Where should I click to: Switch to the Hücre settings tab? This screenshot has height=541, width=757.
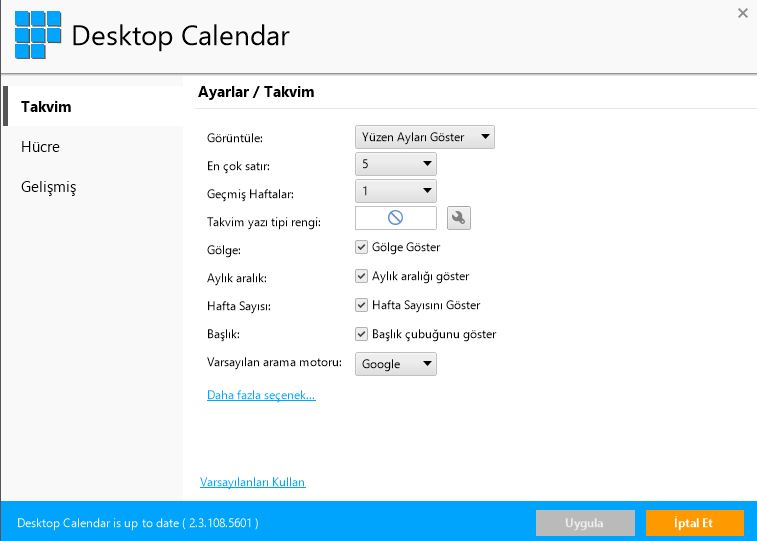tap(40, 147)
